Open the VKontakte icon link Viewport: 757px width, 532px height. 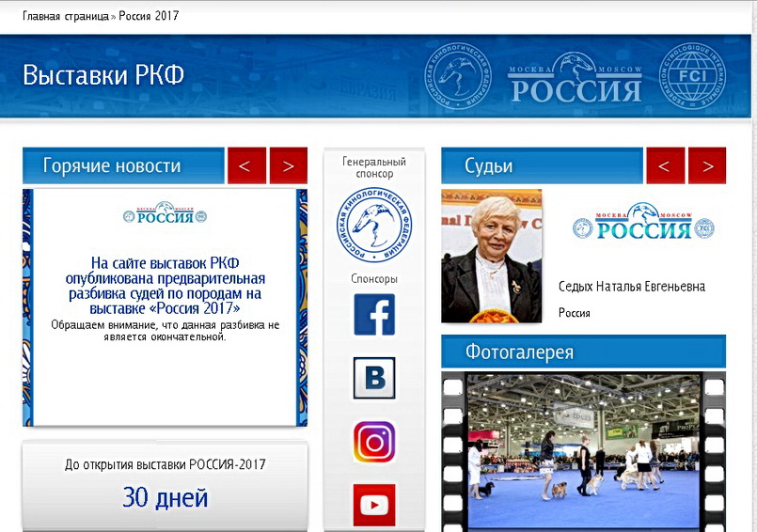374,378
